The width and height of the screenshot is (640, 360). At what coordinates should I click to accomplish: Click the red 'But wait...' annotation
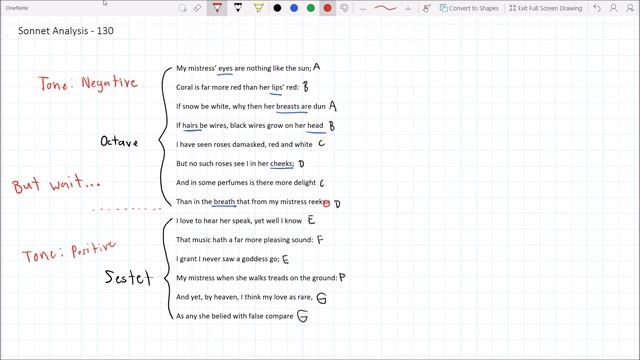[x=56, y=184]
